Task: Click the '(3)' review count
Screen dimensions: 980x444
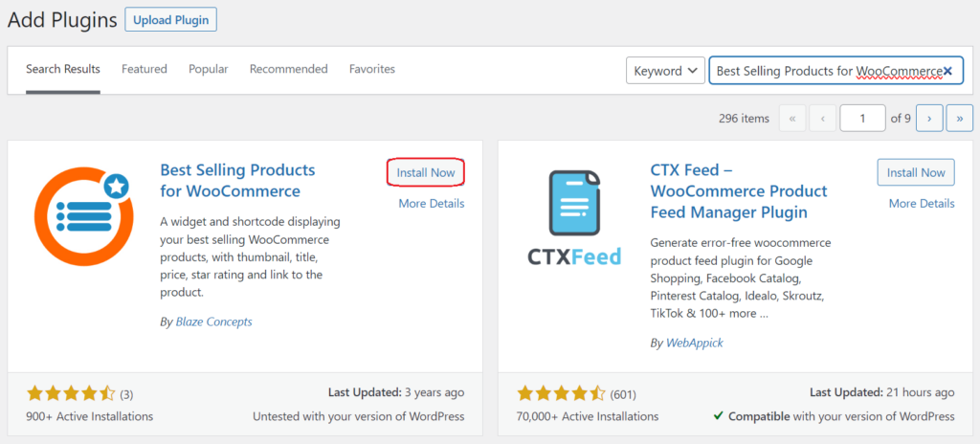Action: click(126, 394)
